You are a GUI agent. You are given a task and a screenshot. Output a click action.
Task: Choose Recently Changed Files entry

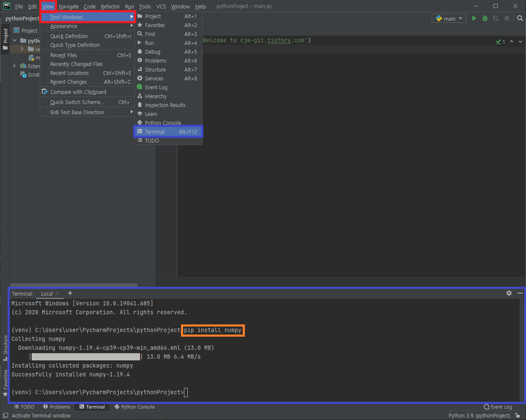88,64
